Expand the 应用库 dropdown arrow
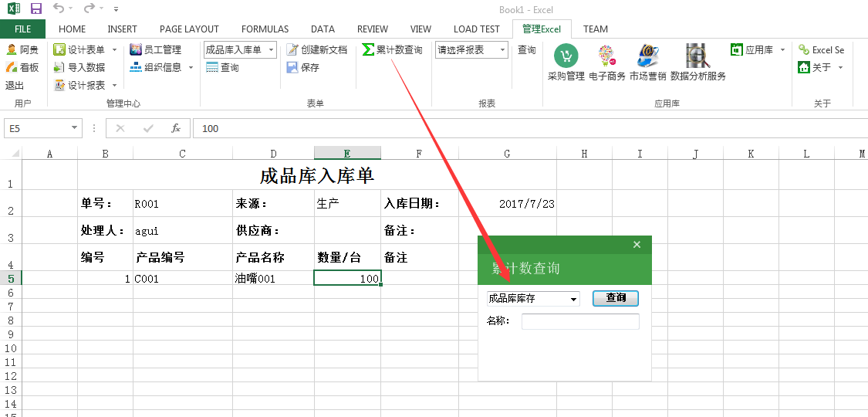This screenshot has width=868, height=417. [x=783, y=50]
